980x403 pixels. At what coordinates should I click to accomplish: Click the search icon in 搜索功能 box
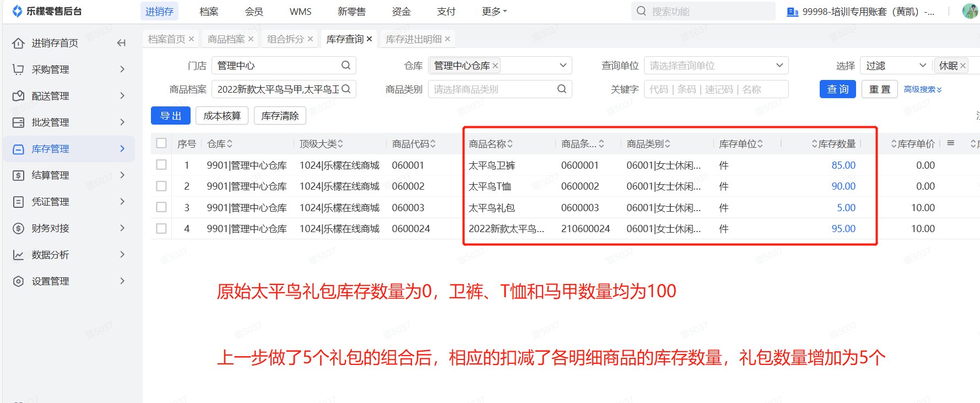pyautogui.click(x=641, y=11)
